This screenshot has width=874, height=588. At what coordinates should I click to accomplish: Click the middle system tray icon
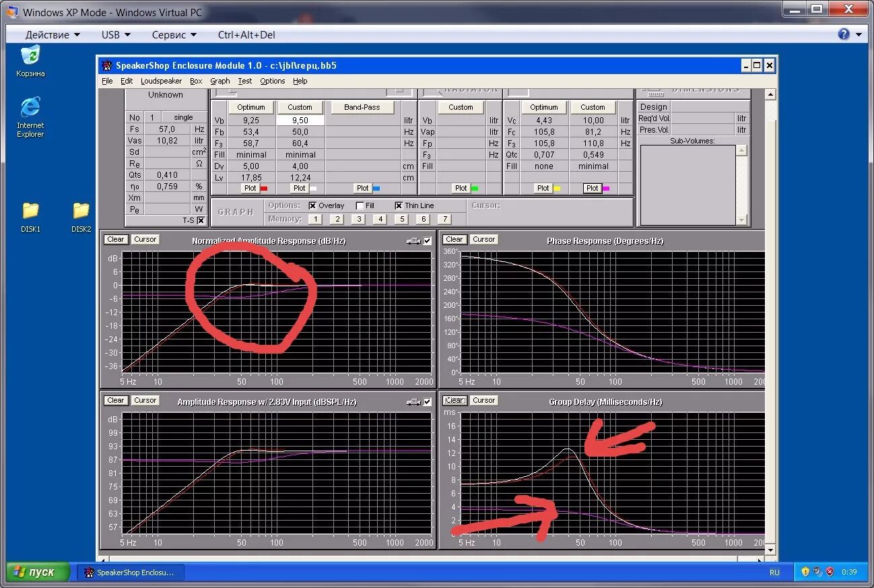click(817, 572)
